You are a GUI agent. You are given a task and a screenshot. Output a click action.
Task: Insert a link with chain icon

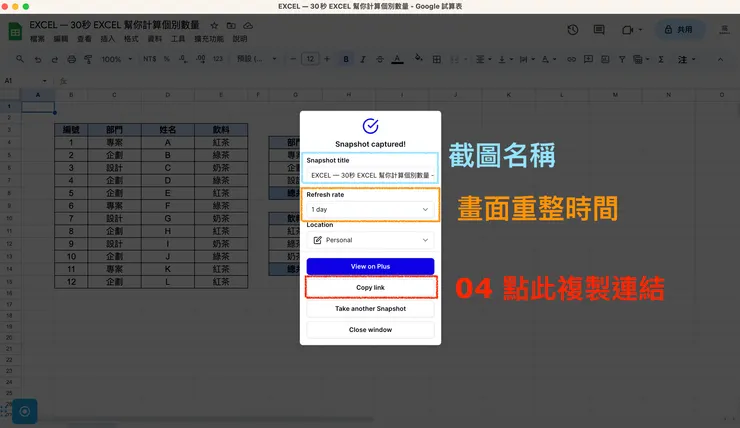click(x=571, y=59)
